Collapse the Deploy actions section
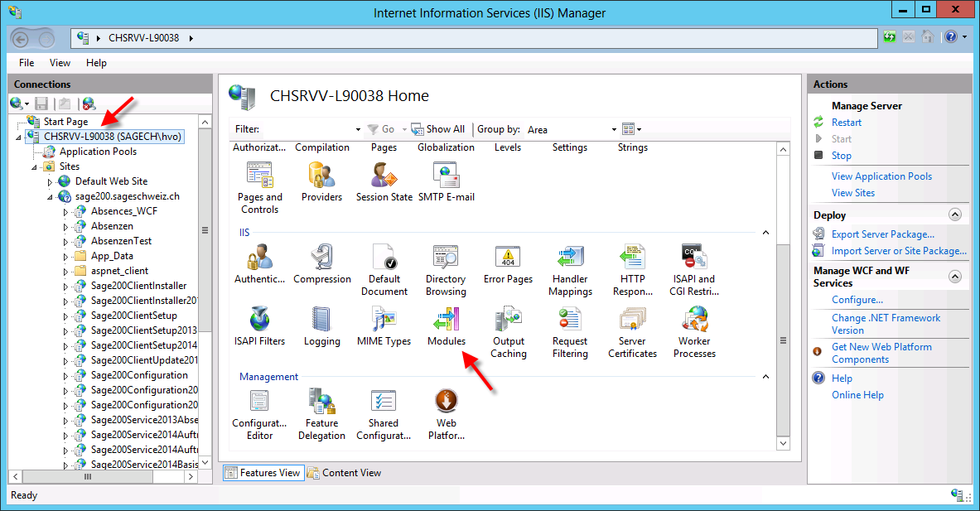 tap(955, 215)
